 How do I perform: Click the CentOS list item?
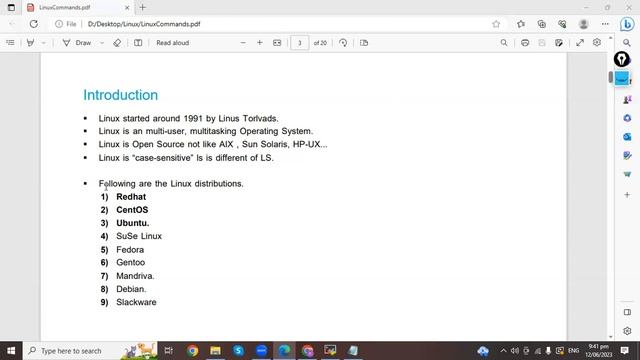(x=132, y=210)
